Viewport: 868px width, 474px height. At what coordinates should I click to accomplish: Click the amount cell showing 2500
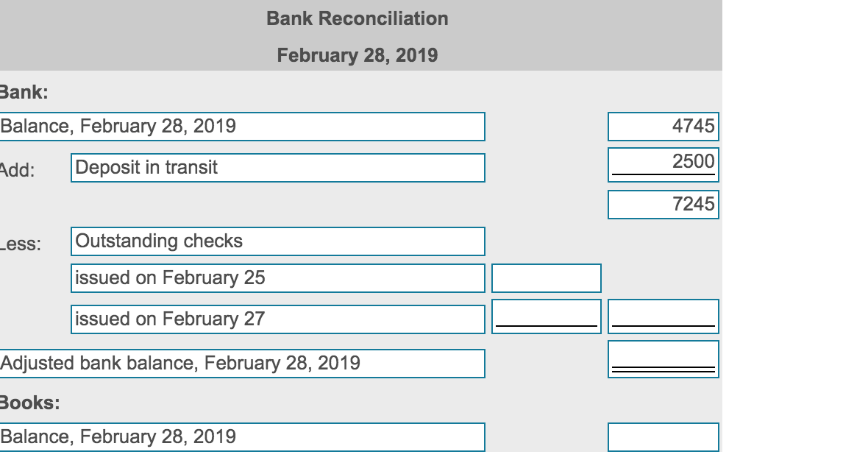[x=662, y=163]
